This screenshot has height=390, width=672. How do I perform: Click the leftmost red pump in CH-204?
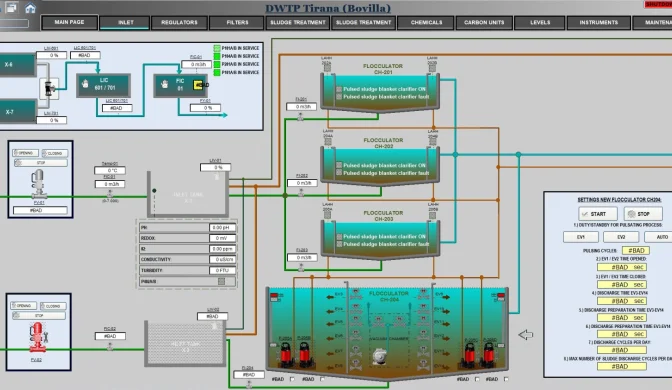point(285,354)
